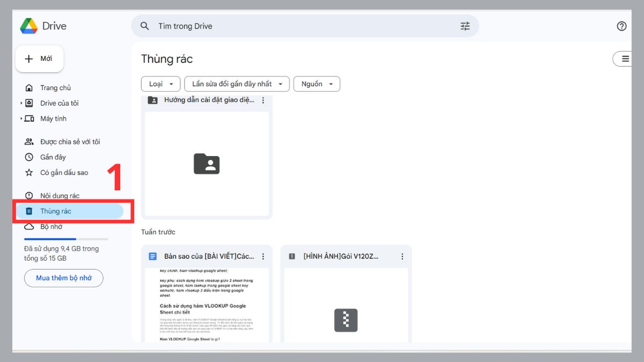Click the star icon in sidebar

(x=30, y=173)
